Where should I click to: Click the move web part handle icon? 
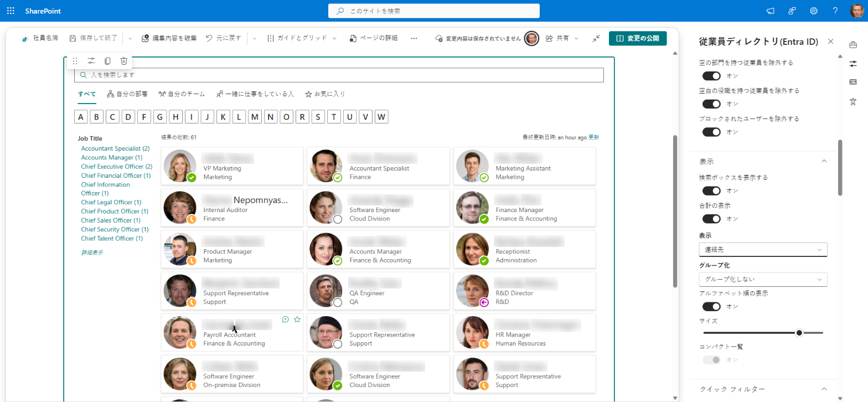tap(75, 61)
